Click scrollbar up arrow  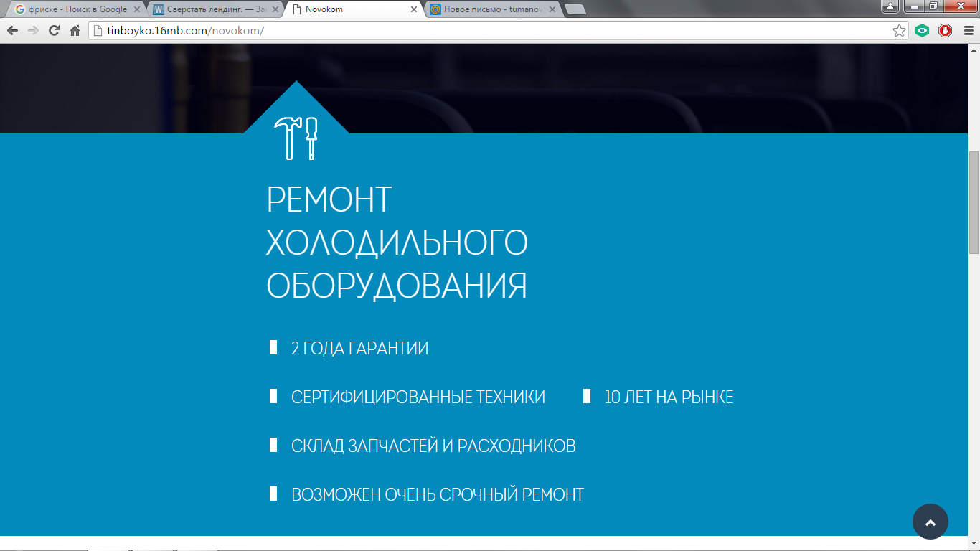tap(974, 50)
